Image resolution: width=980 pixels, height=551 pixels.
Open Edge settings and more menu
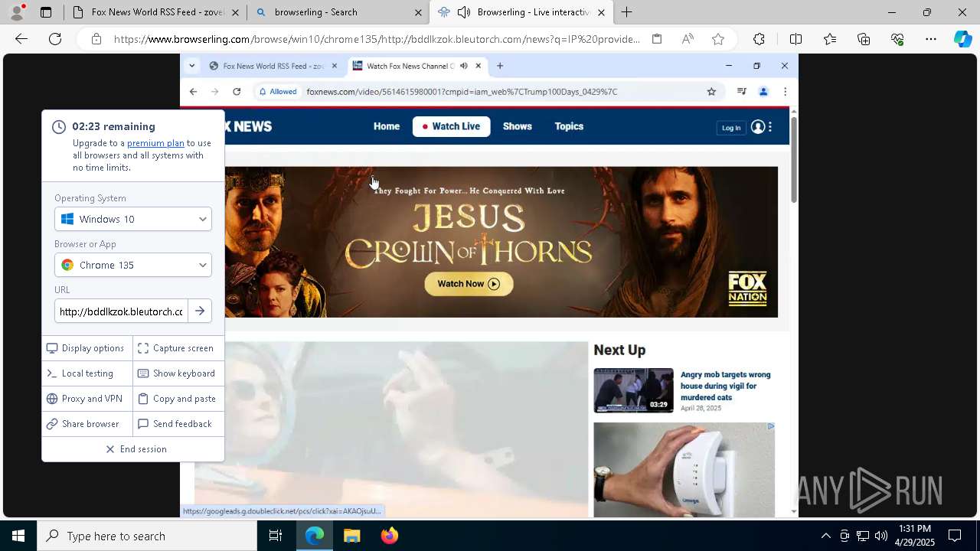pos(931,39)
